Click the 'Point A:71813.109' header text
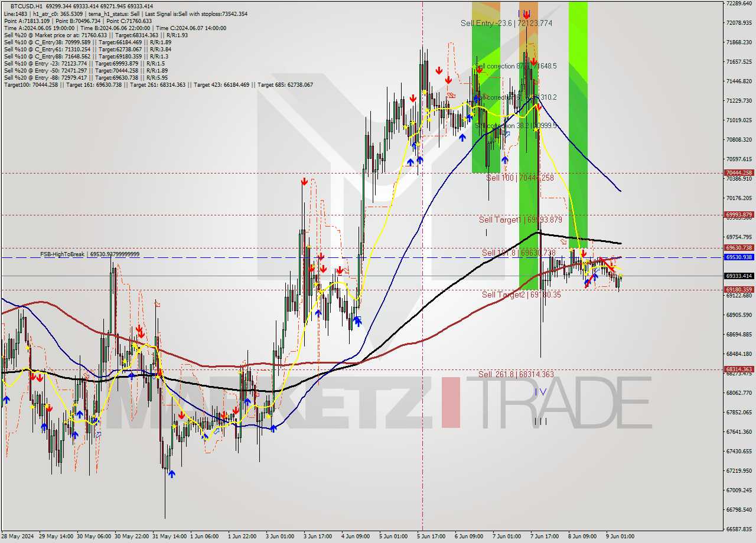This screenshot has height=543, width=756. tap(27, 21)
